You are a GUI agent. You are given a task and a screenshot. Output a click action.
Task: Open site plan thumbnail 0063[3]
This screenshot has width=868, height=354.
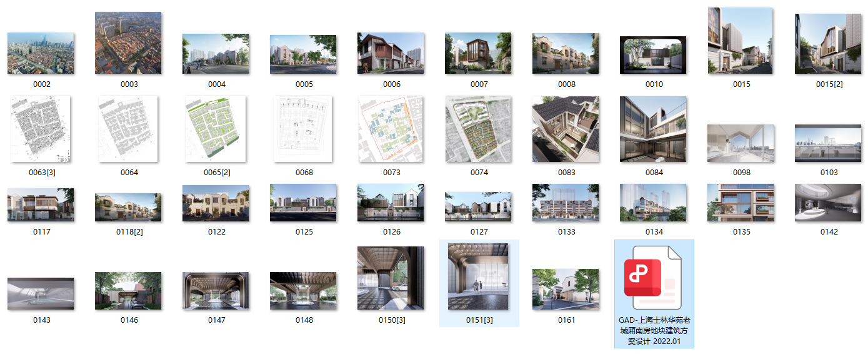41,129
